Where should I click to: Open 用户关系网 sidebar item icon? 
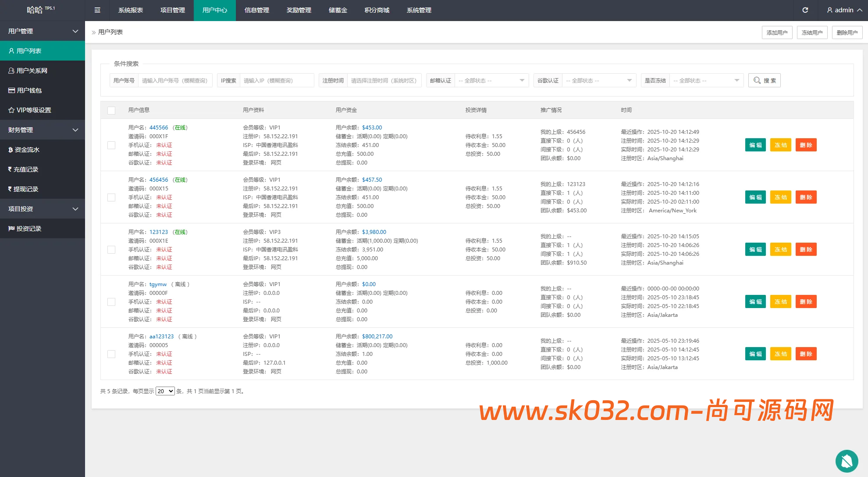point(11,71)
